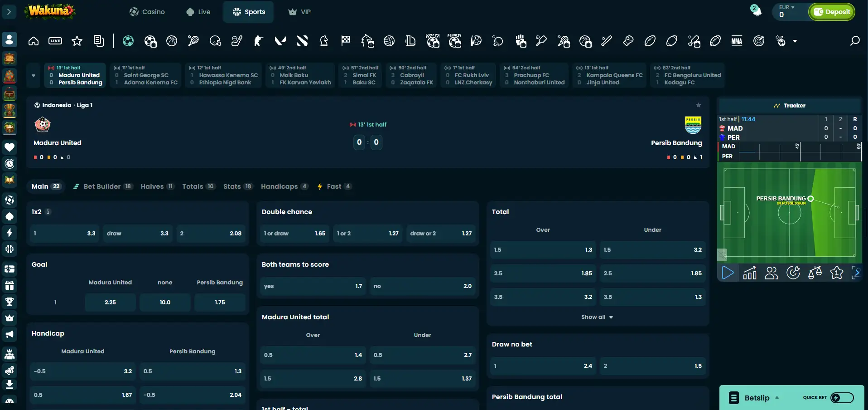The width and height of the screenshot is (868, 410).
Task: Pick Over 2.5 total at 1.85
Action: pos(543,273)
